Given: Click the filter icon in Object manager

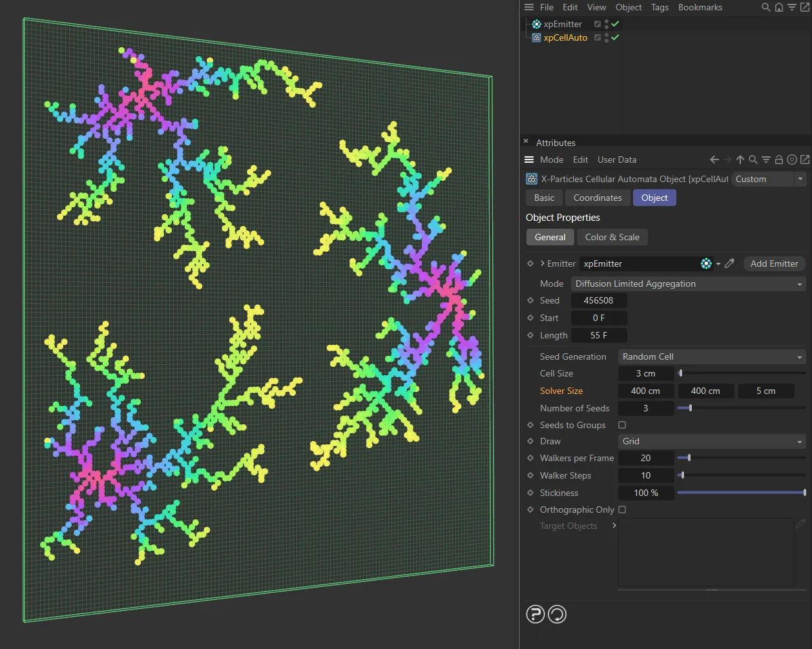Looking at the screenshot, I should (790, 7).
